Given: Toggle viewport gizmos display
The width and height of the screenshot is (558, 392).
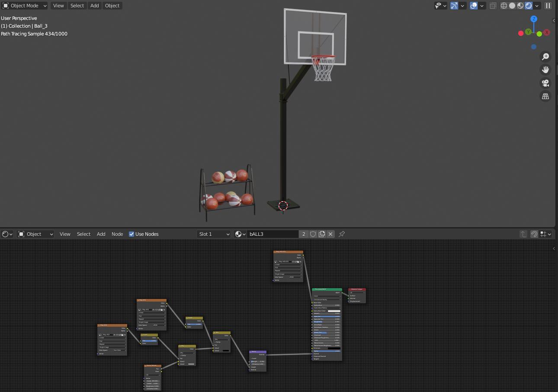Looking at the screenshot, I should click(x=454, y=6).
